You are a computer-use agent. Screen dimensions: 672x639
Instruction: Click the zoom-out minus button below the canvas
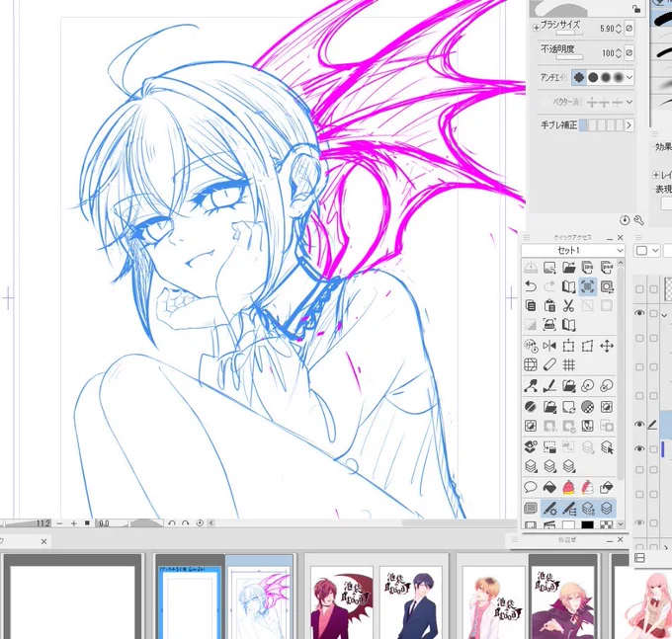(59, 523)
